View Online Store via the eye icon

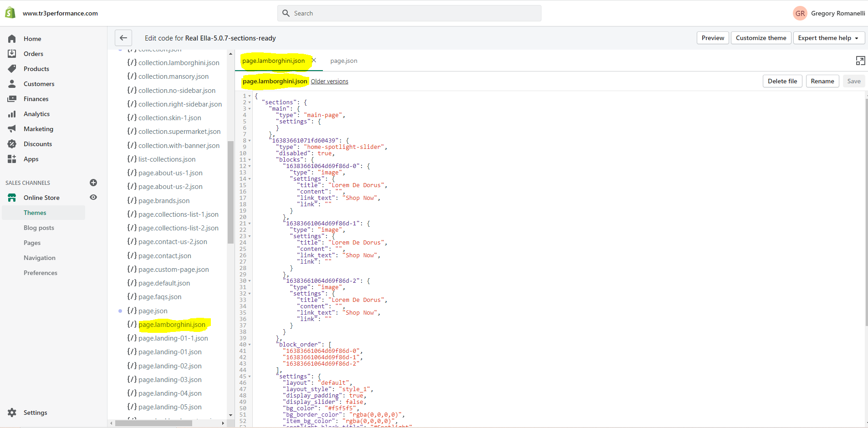[x=93, y=198]
